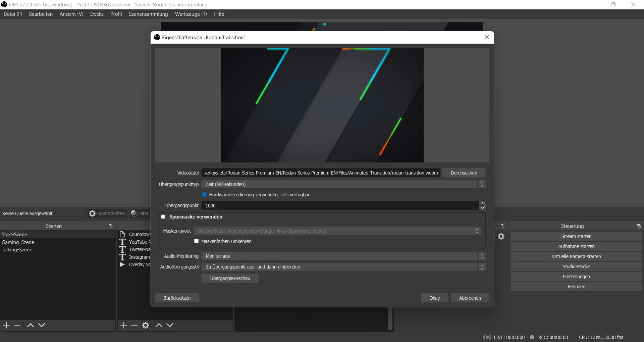Open the Szenensammlung menu
The width and height of the screenshot is (644, 342).
(x=148, y=14)
